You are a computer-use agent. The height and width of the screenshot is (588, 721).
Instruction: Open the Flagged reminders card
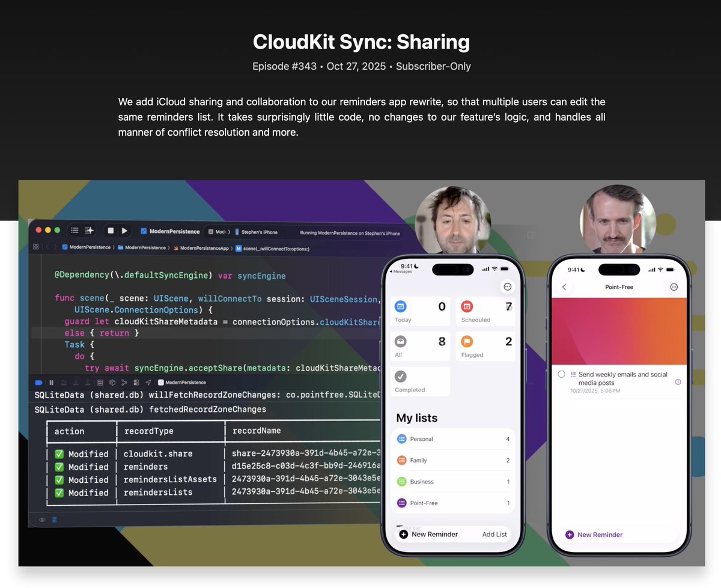485,347
